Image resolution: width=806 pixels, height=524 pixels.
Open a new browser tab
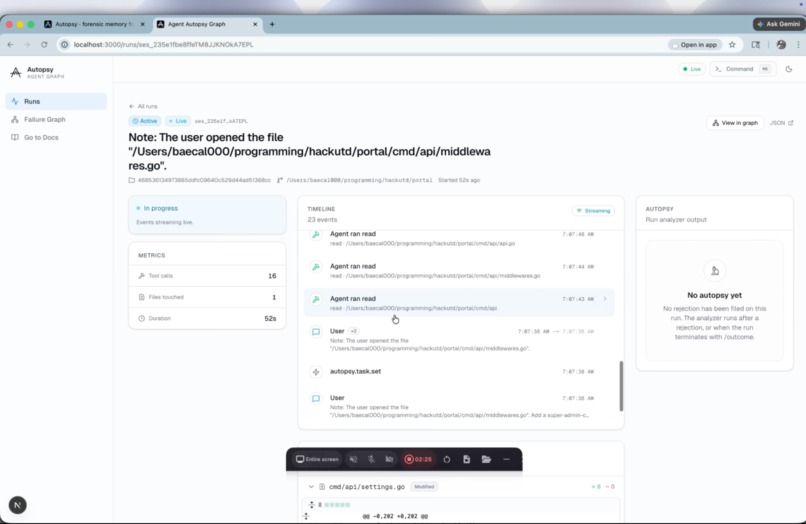(x=272, y=24)
